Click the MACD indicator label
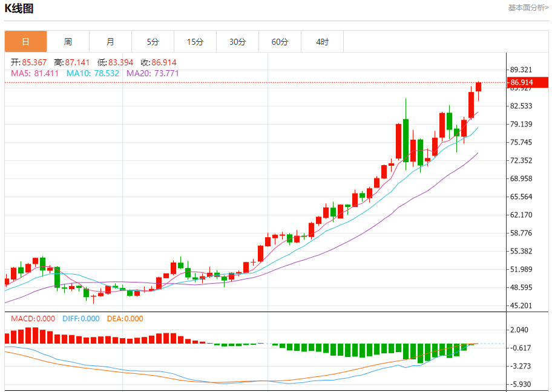The image size is (552, 392). point(33,319)
